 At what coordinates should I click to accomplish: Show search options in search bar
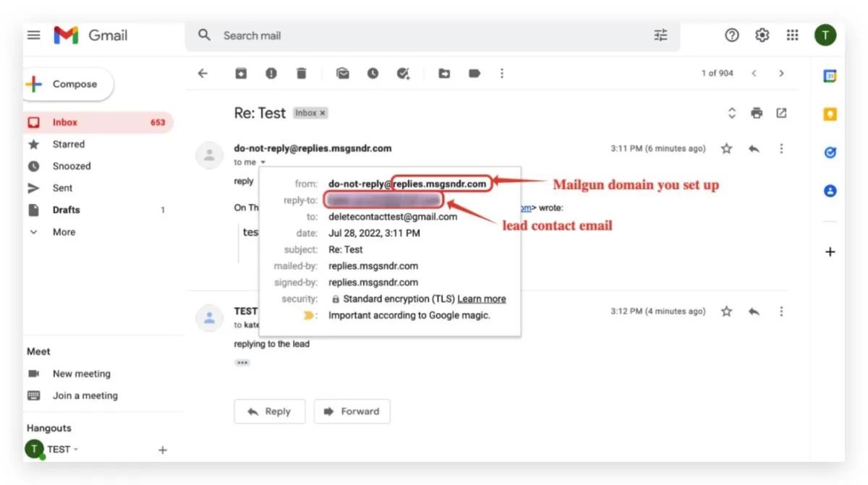(x=660, y=35)
